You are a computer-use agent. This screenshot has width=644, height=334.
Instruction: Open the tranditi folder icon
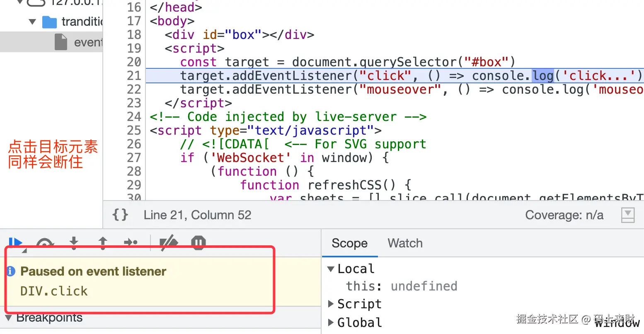(x=49, y=22)
